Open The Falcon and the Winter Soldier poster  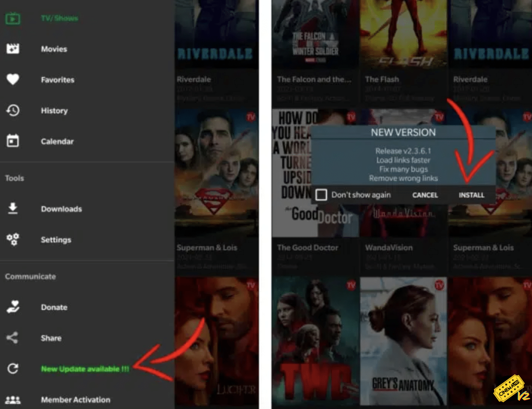click(315, 34)
